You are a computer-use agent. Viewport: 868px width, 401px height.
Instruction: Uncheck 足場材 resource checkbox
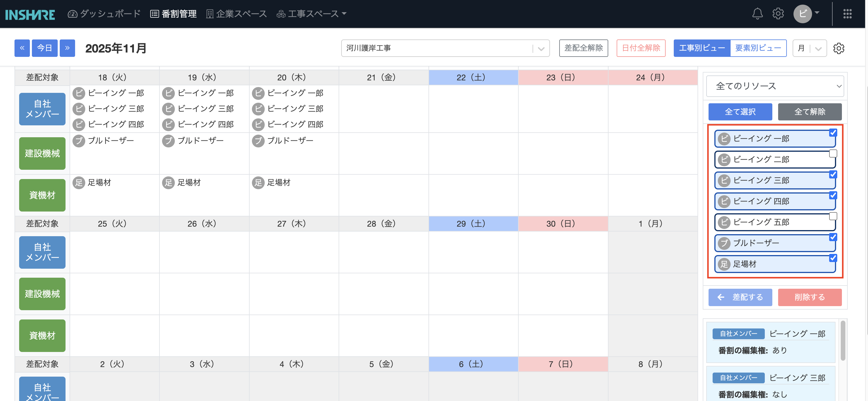pyautogui.click(x=833, y=258)
